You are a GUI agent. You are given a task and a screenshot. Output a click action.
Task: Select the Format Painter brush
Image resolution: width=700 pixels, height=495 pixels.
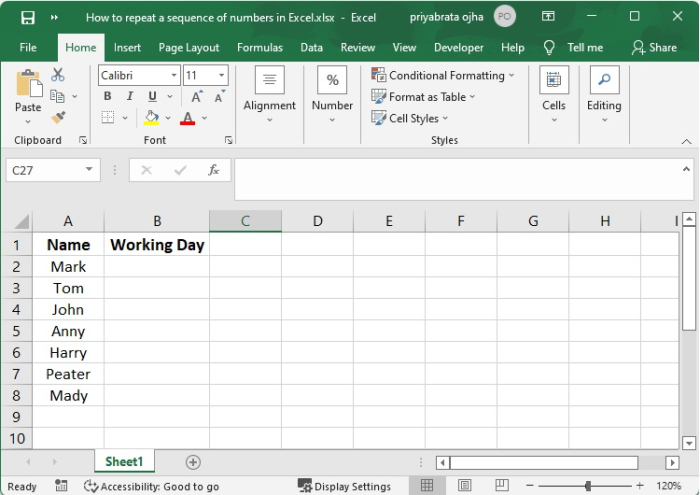[x=58, y=117]
